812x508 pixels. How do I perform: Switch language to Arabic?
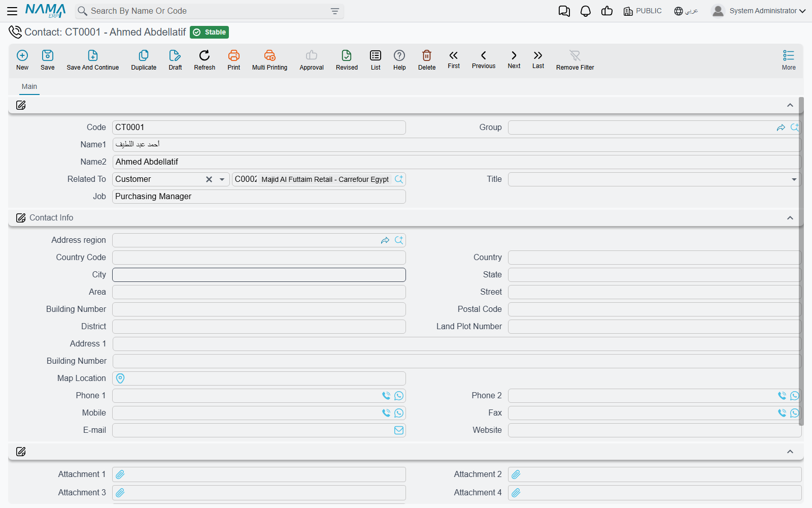686,11
